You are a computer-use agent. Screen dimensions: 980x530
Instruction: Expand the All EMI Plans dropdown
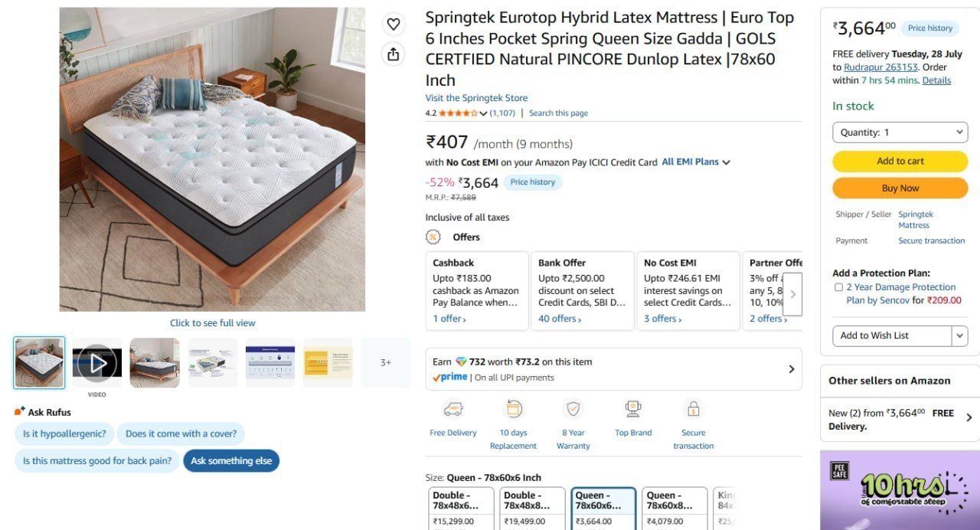(696, 162)
